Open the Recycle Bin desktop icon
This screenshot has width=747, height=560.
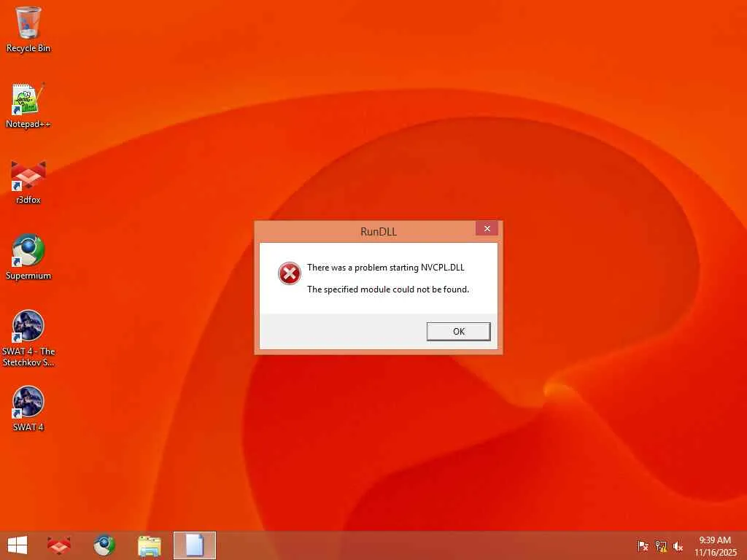(28, 29)
